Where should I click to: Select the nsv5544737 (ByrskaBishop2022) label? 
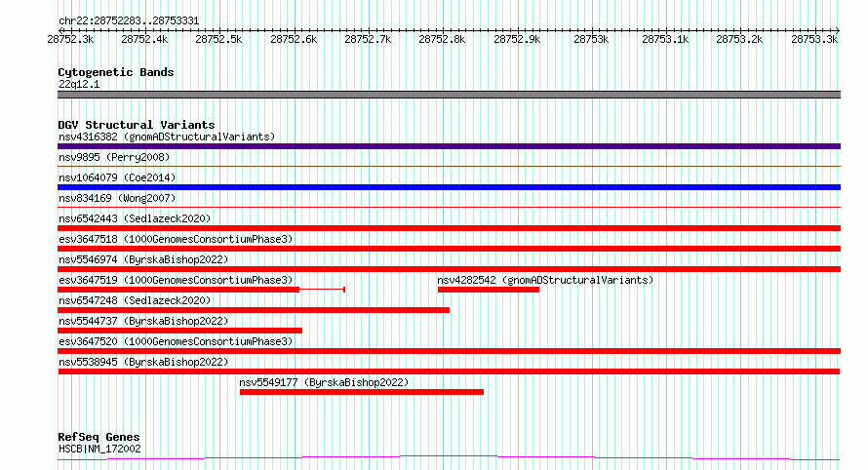tap(143, 321)
